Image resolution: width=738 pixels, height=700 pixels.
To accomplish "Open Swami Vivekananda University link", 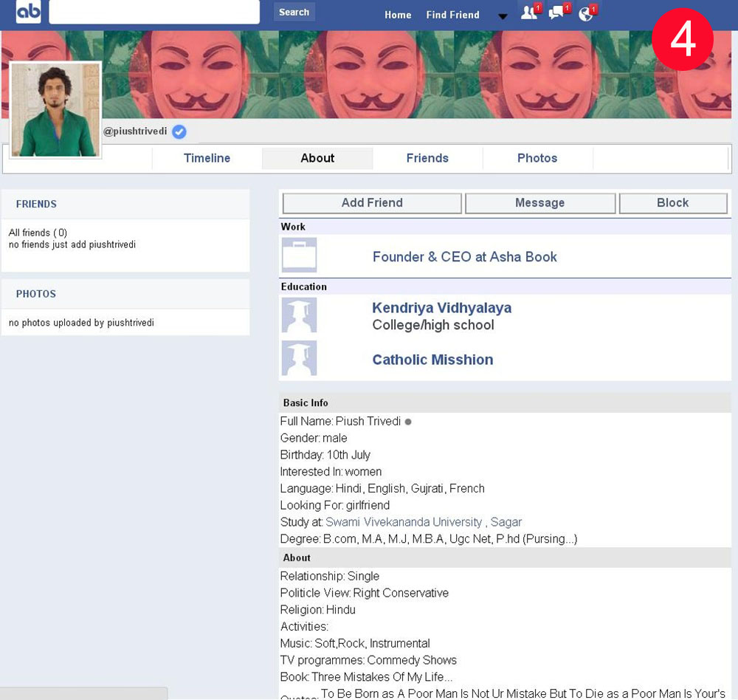I will pos(404,522).
